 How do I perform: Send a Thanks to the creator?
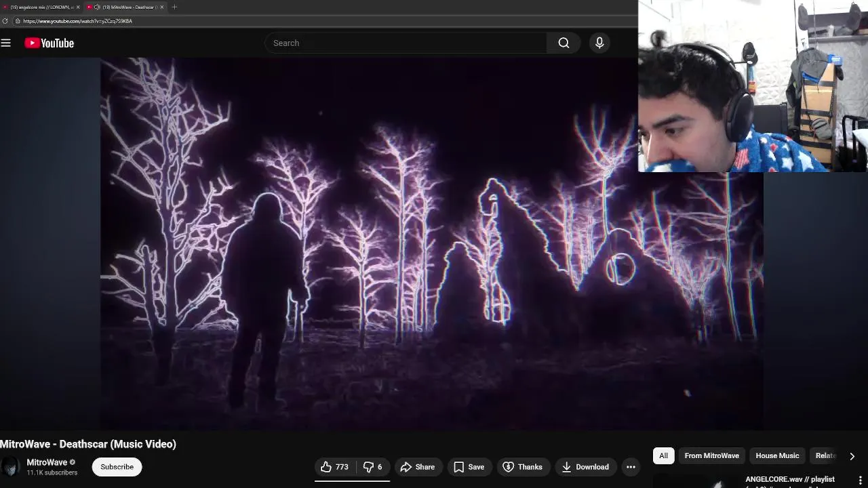coord(523,466)
